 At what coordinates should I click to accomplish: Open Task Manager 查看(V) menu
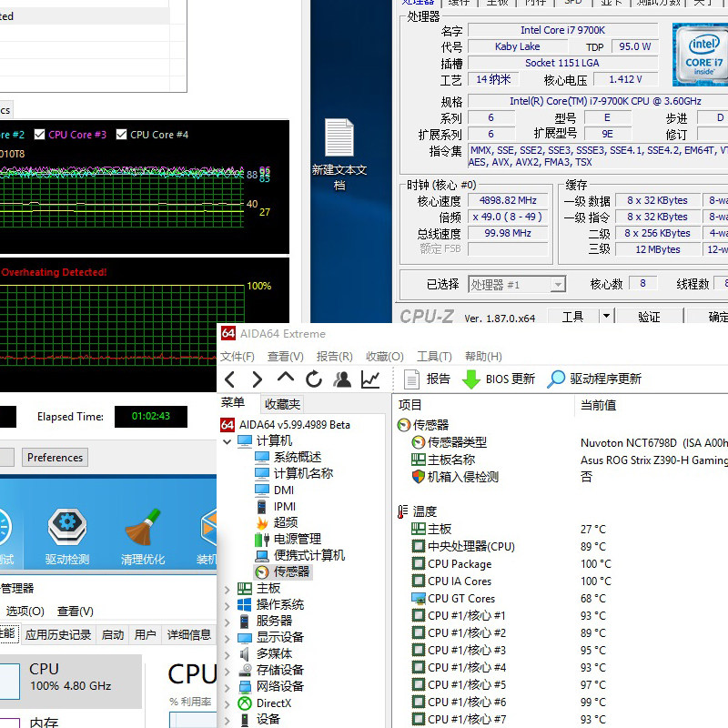76,611
